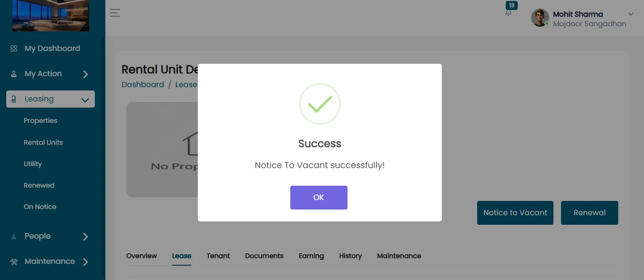Collapse the Leasing menu chevron

(x=85, y=100)
